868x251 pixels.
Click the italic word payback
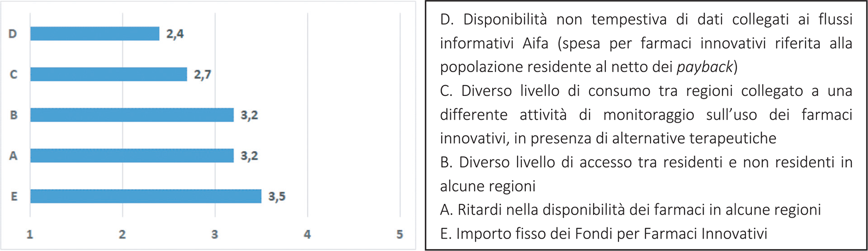click(705, 67)
